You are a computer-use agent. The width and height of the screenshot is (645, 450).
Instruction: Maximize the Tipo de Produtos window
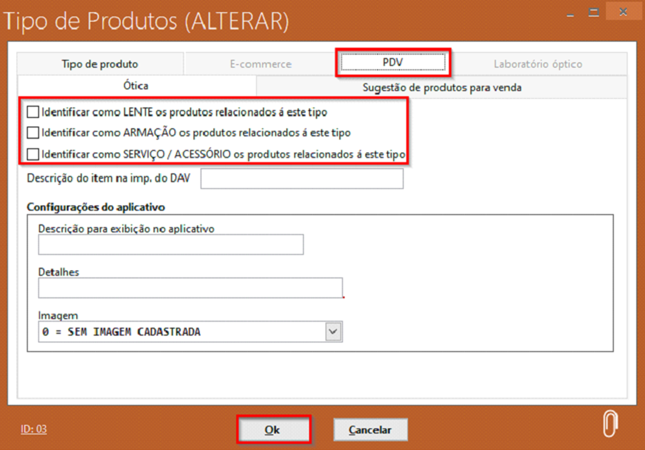(594, 14)
